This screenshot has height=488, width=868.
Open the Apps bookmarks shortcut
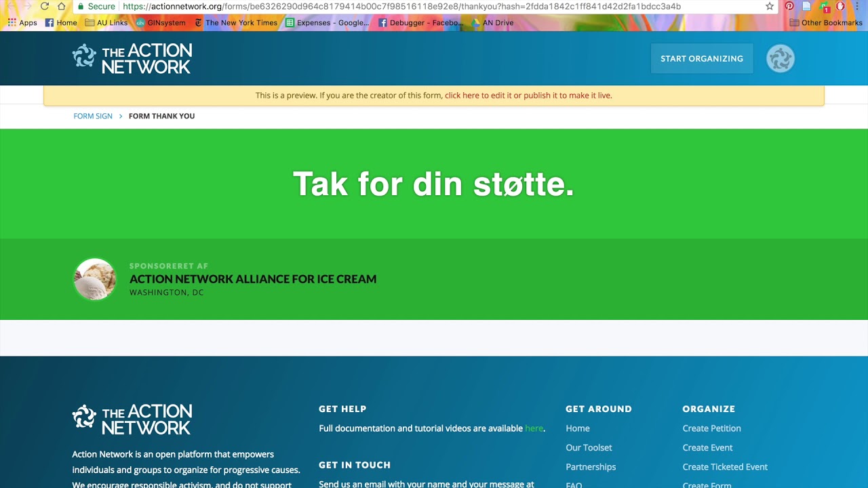click(x=22, y=22)
